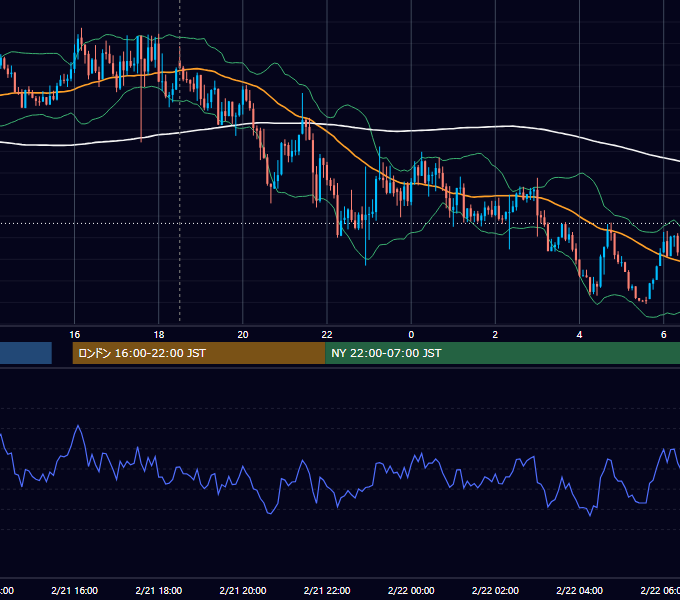Select the NY 22:00-07:00 JST session bar
The image size is (680, 600).
coord(502,353)
